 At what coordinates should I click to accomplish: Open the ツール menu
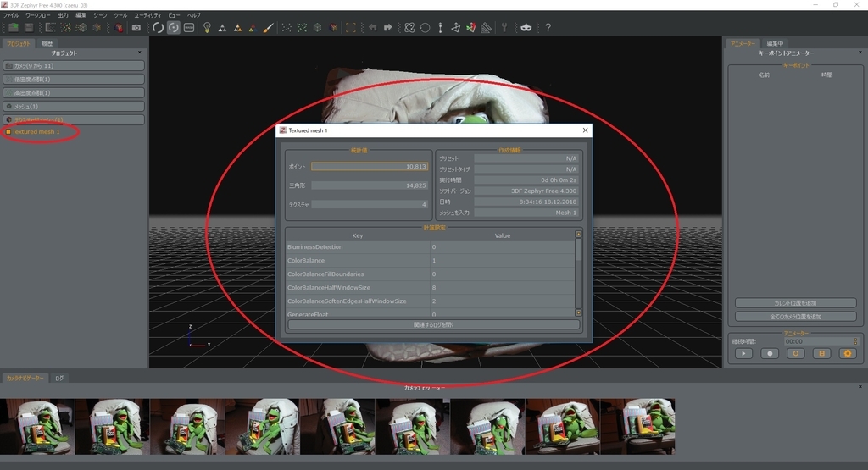click(120, 15)
